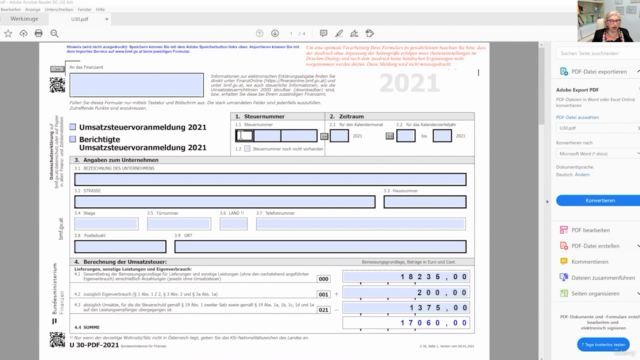Click the field 000 amount 18235,00

click(406, 276)
